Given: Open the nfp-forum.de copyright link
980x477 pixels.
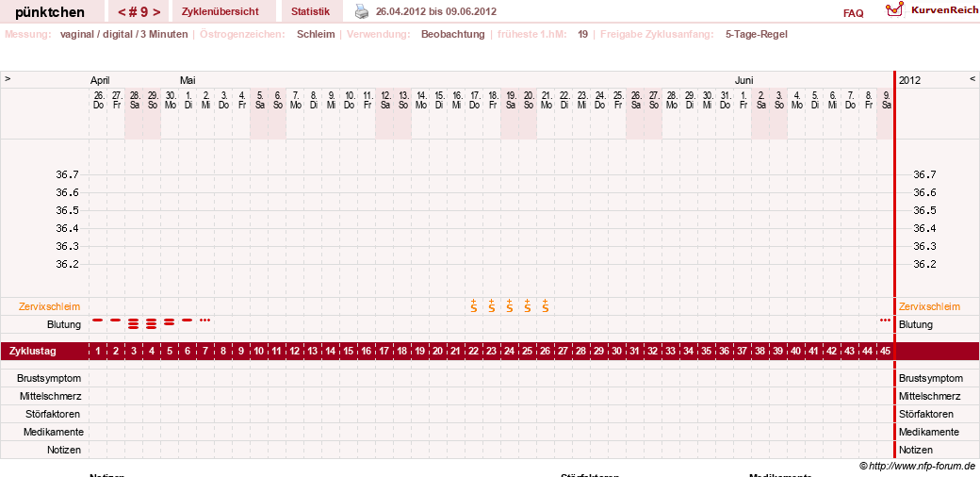Looking at the screenshot, I should click(x=917, y=466).
